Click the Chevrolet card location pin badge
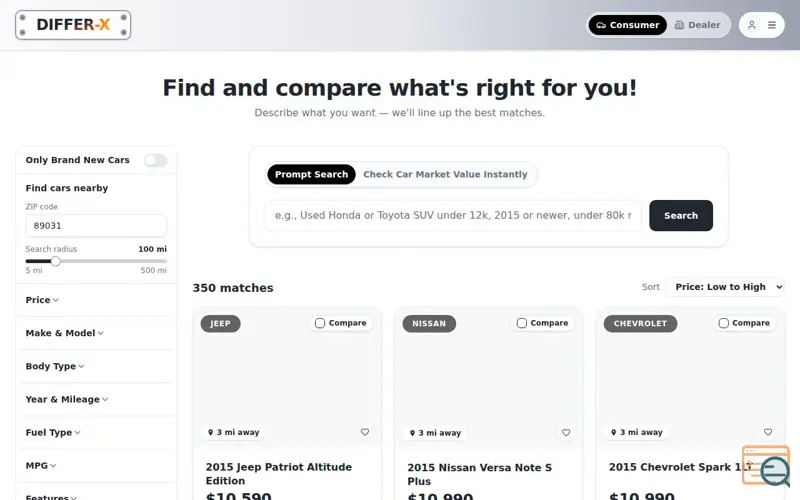This screenshot has width=800, height=500. tap(637, 432)
